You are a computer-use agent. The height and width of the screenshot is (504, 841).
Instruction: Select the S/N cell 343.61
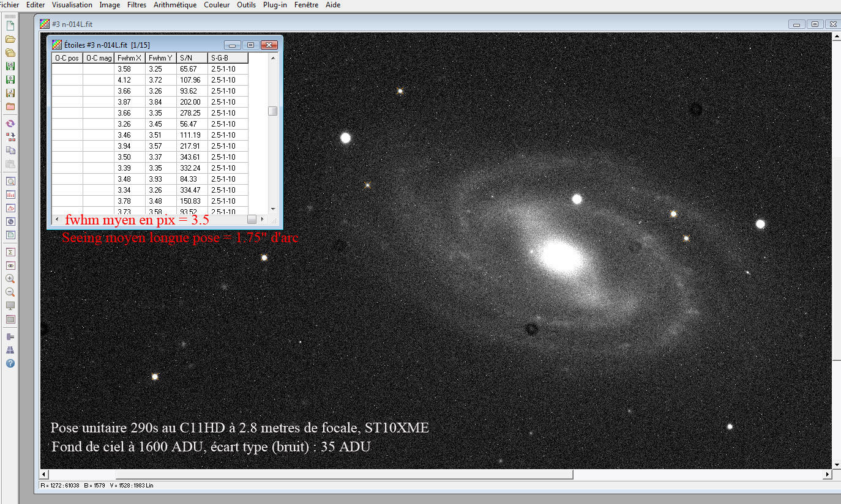coord(192,157)
